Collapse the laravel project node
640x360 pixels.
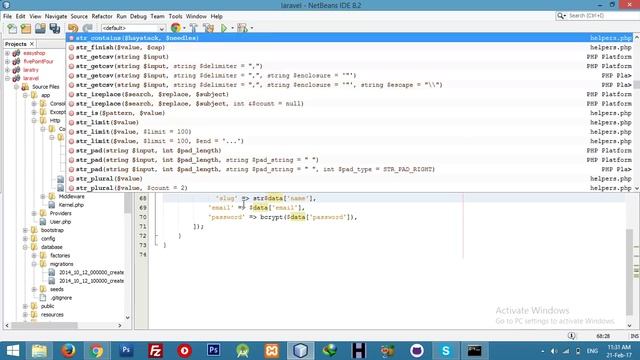[x=7, y=78]
